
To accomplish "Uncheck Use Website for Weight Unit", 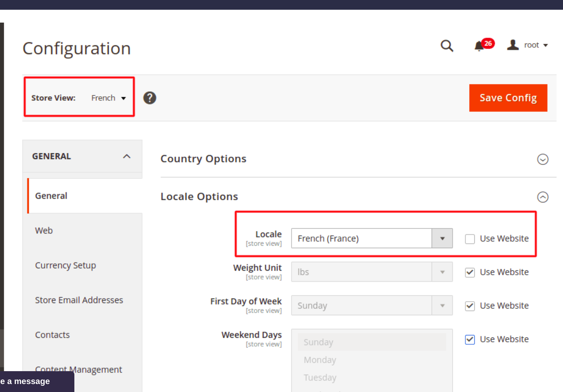I will [x=470, y=272].
